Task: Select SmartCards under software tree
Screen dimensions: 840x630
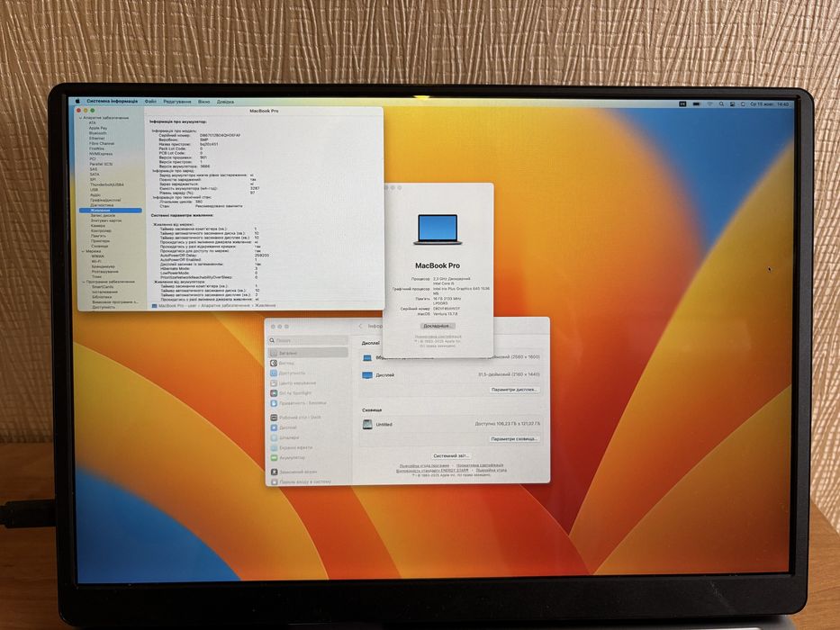Action: (103, 287)
